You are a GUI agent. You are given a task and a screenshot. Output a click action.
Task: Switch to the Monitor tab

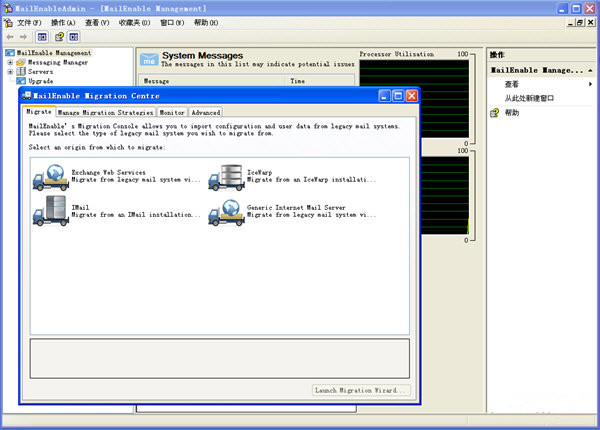click(x=172, y=112)
